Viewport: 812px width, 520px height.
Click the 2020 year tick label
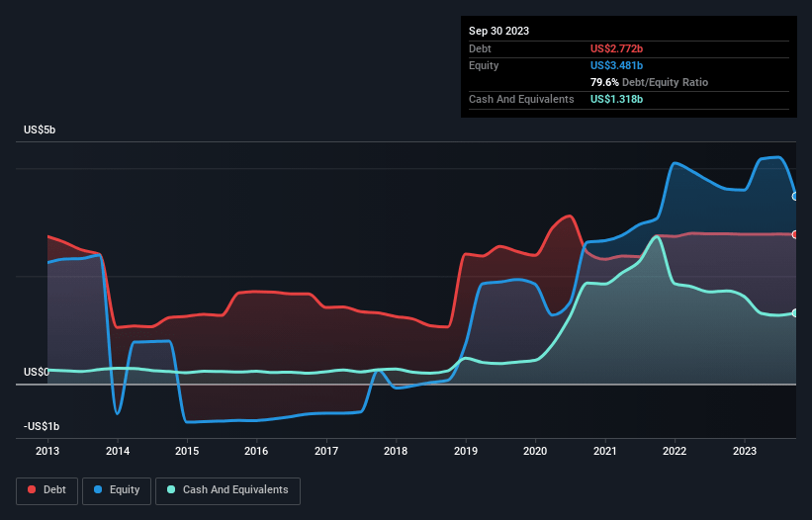535,451
